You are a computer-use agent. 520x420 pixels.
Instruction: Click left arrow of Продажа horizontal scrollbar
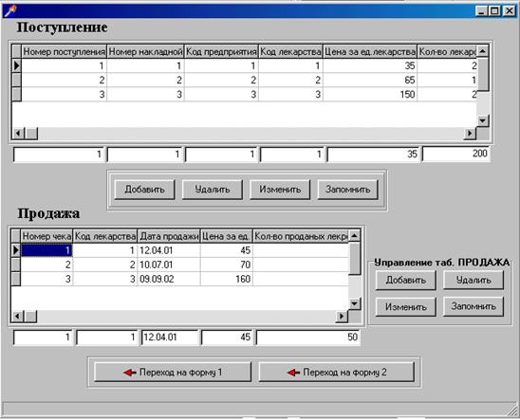pos(17,316)
